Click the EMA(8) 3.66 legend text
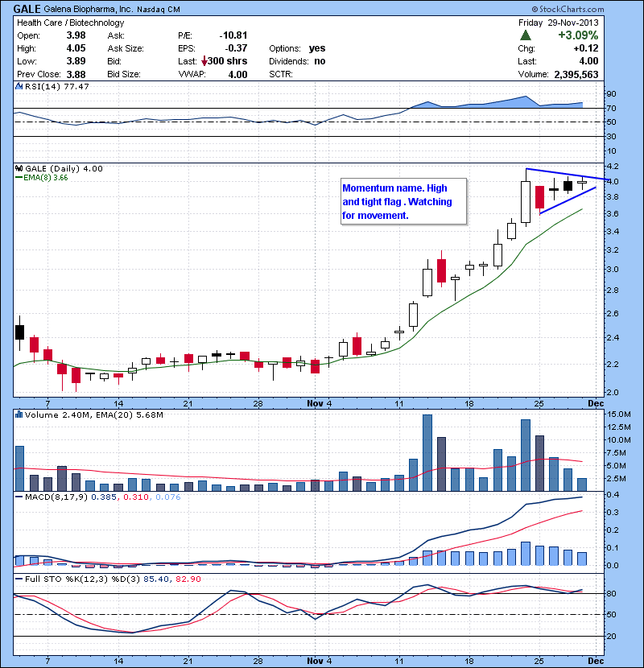Screen dimensions: 644x668 (46, 178)
